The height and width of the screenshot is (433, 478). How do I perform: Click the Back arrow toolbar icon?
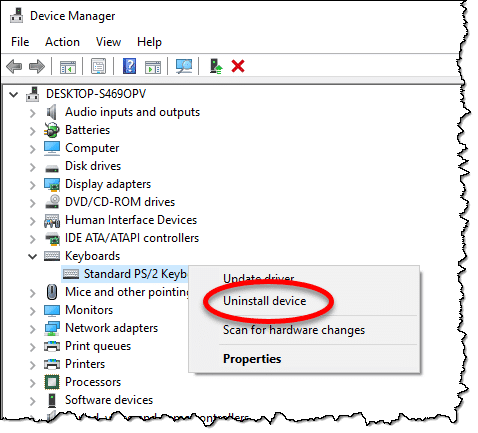[x=14, y=66]
